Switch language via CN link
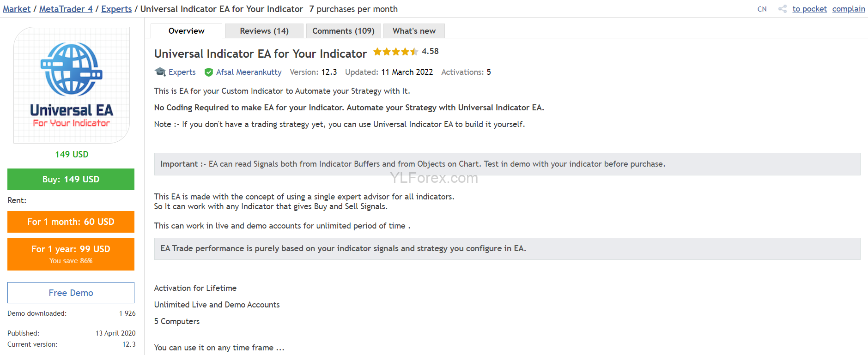This screenshot has width=868, height=355. click(762, 9)
